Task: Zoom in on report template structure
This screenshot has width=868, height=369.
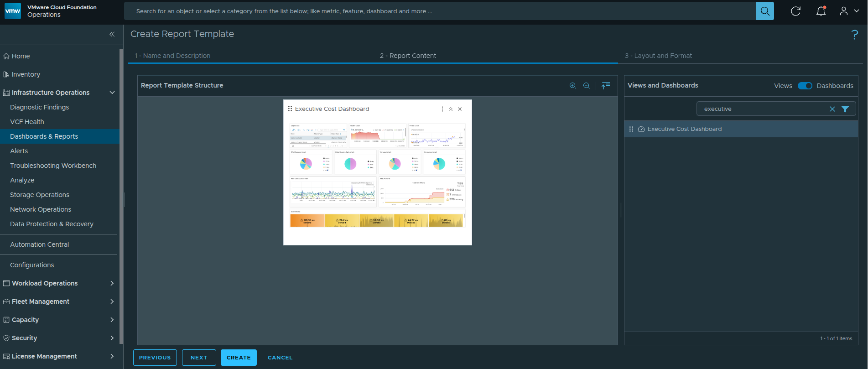Action: [x=572, y=86]
